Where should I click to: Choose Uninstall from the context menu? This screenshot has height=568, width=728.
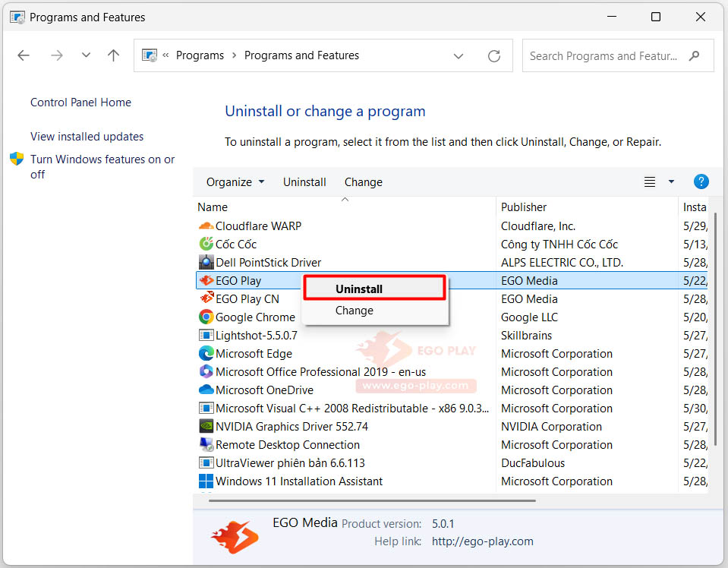coord(374,289)
